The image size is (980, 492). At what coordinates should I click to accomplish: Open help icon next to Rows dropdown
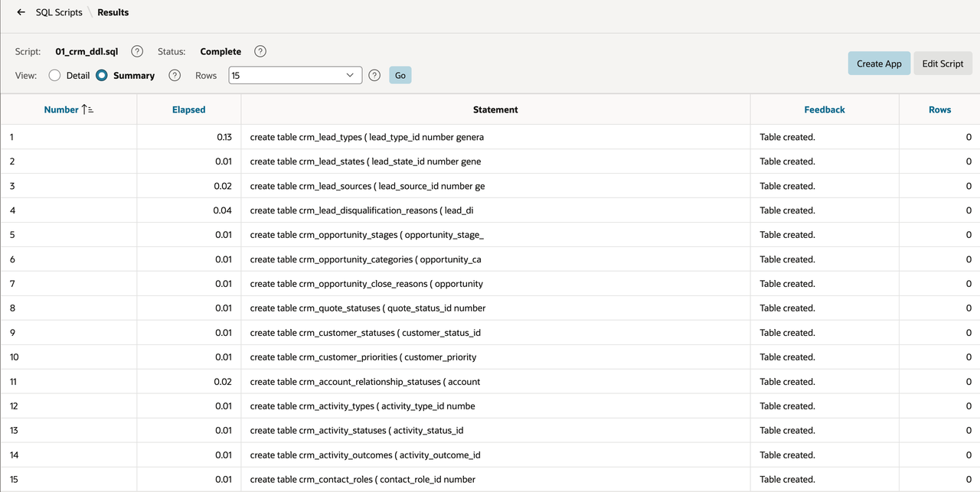pos(374,75)
